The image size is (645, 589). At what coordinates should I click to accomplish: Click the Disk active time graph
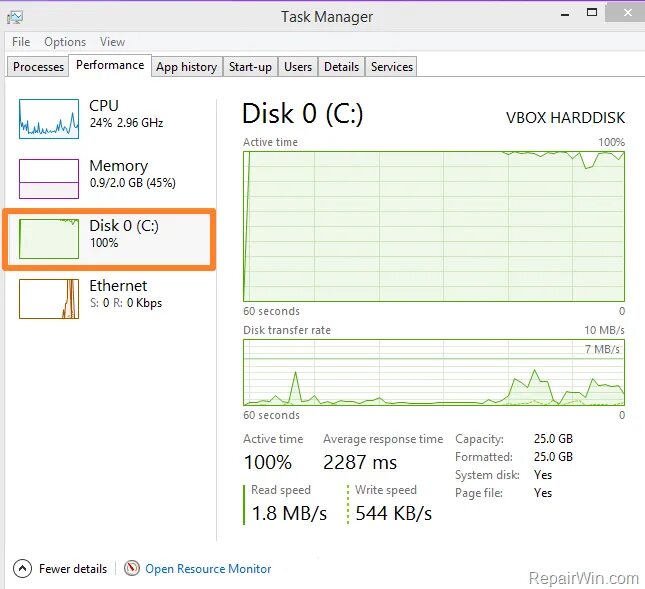tap(434, 225)
